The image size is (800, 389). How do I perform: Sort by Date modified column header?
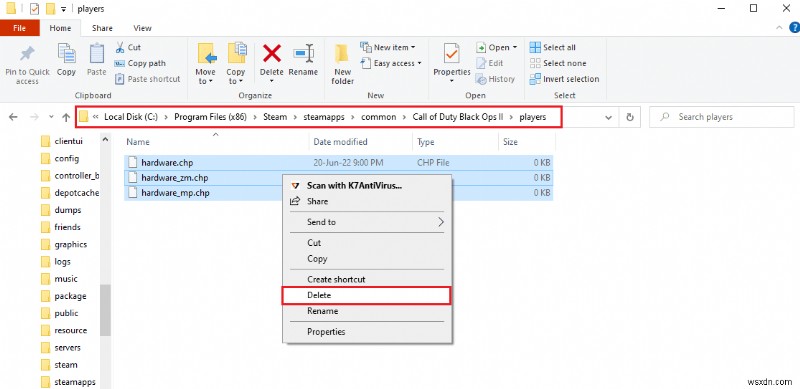(340, 142)
